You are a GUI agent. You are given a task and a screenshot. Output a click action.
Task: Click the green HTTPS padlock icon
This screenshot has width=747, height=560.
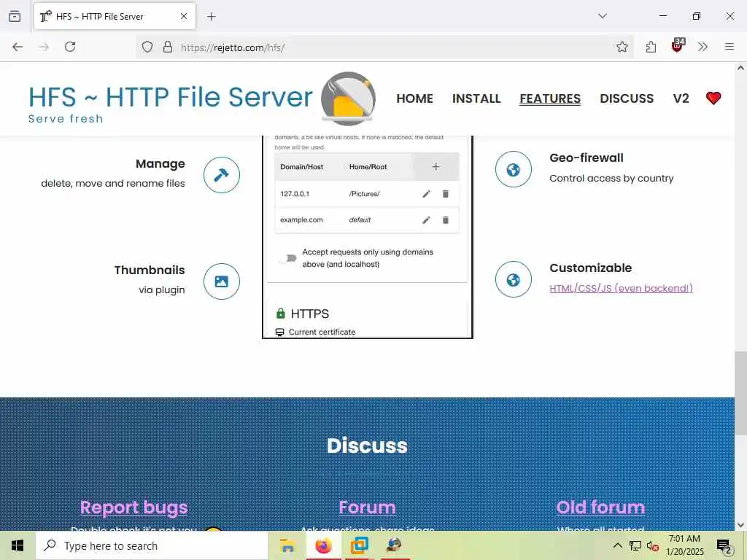281,314
